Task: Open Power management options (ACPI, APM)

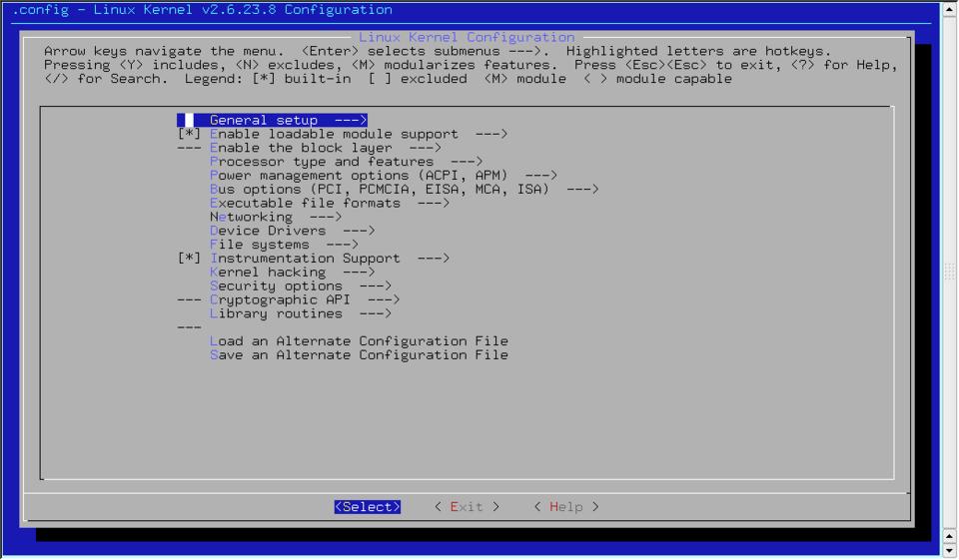Action: point(384,176)
